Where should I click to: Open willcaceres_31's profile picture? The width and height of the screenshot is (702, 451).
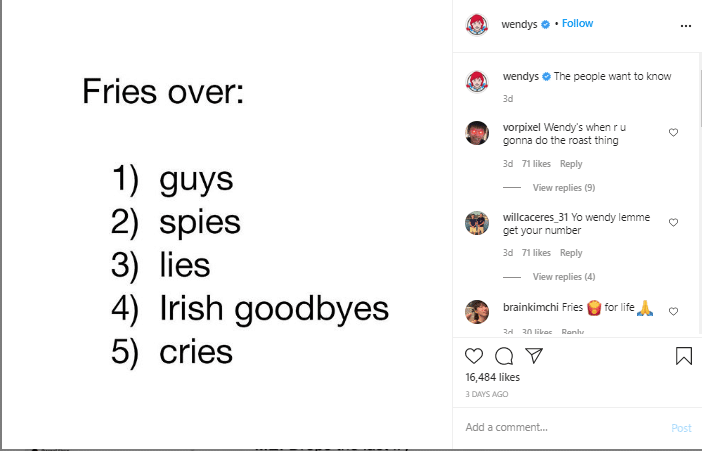coord(477,222)
